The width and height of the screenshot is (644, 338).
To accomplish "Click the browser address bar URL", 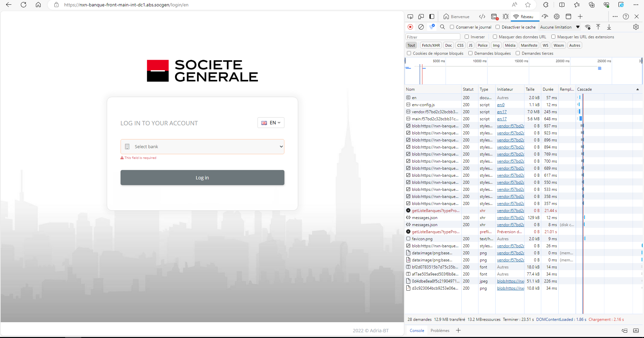I will coord(126,5).
